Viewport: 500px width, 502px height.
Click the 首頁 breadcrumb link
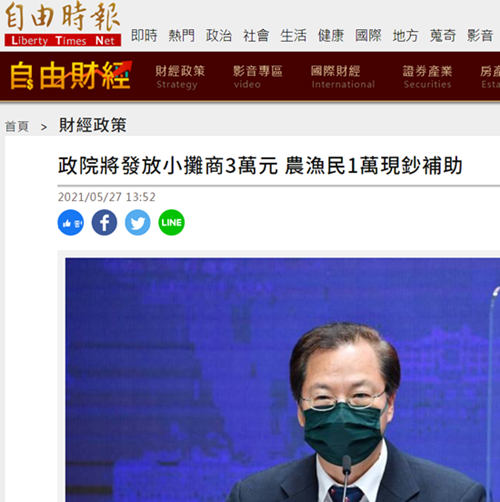17,127
